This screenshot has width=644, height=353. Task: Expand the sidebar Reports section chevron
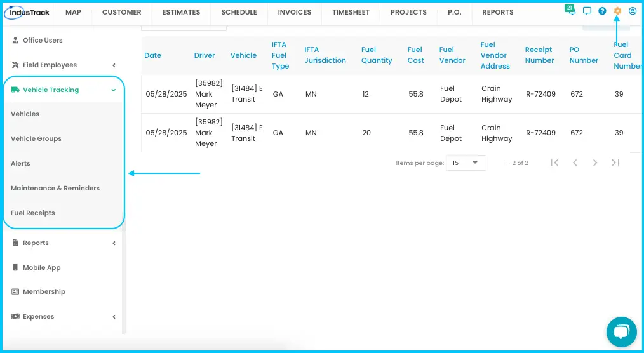pyautogui.click(x=114, y=243)
